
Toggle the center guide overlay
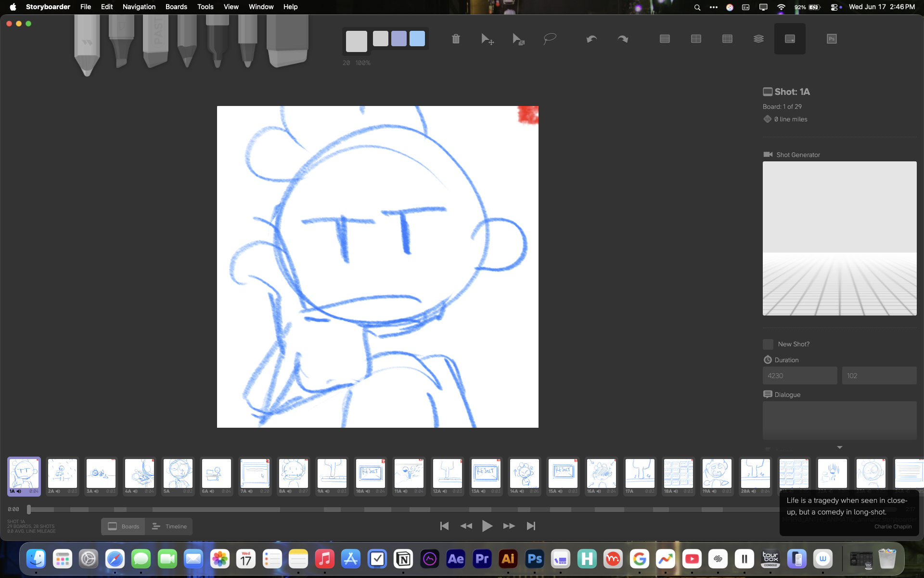(x=696, y=39)
